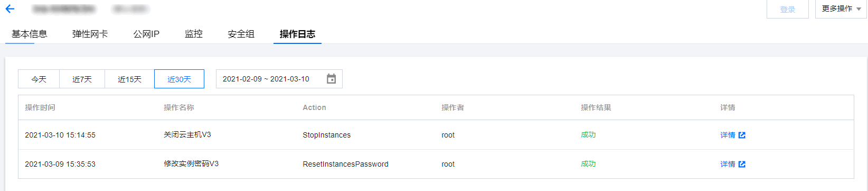Go back using the blue arrow icon

[10, 9]
